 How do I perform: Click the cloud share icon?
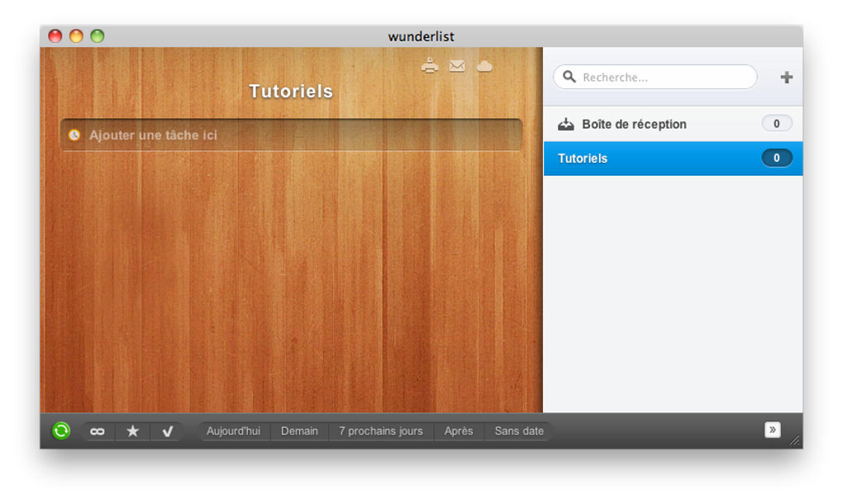coord(484,66)
